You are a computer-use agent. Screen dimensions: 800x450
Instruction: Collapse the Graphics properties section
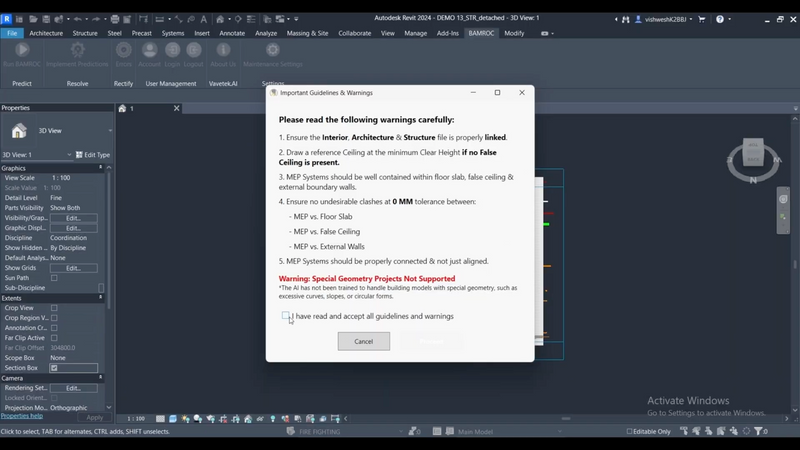(x=101, y=167)
